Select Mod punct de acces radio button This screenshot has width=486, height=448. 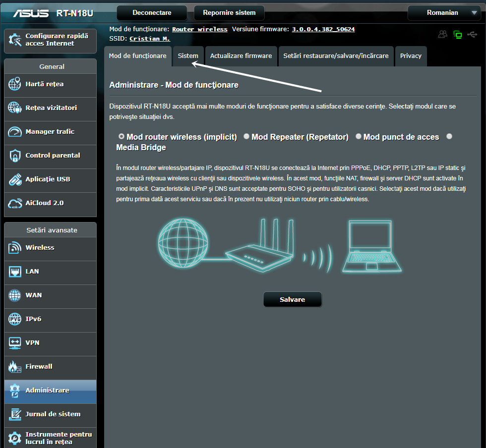tap(358, 136)
